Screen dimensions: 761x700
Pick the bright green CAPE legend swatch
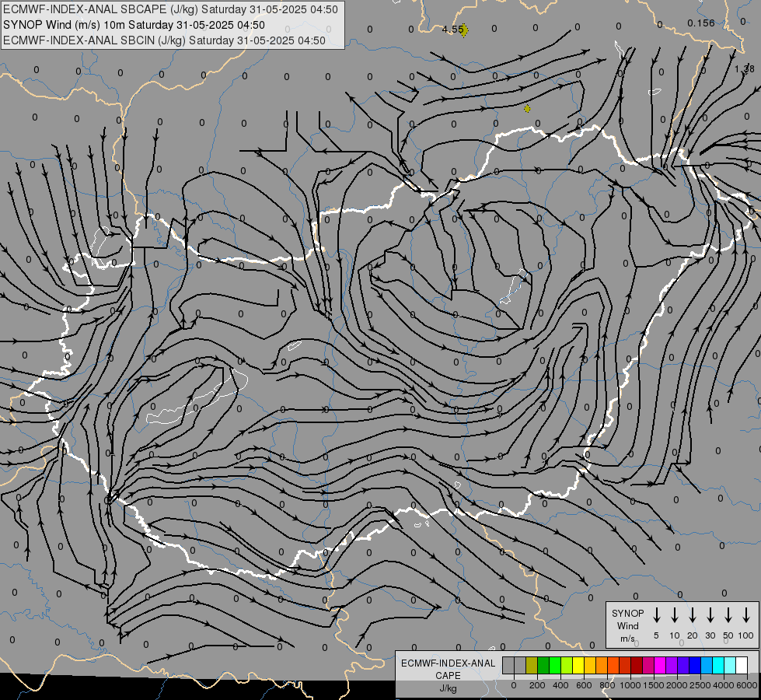click(x=555, y=665)
